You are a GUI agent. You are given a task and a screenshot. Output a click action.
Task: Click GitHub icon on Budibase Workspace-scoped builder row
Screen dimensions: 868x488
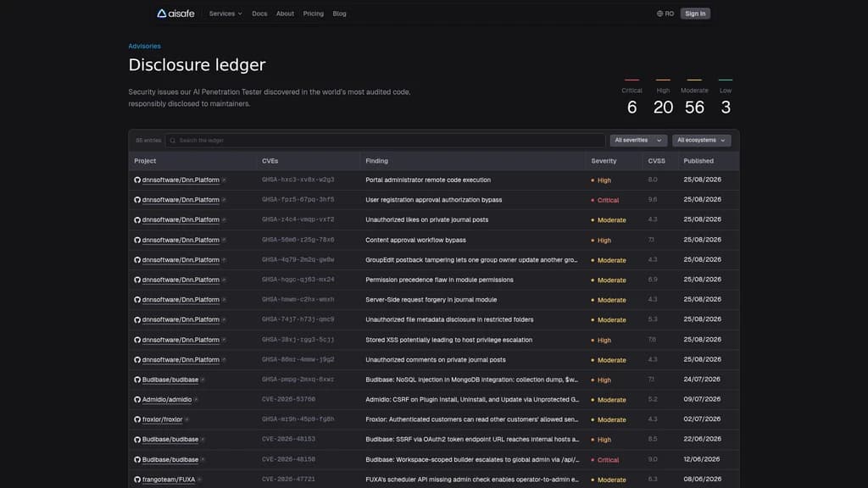click(137, 460)
